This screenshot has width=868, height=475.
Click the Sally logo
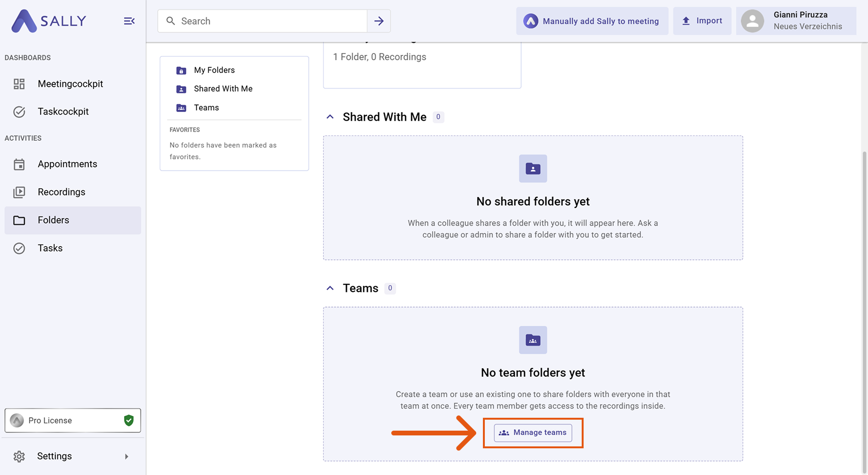tap(49, 21)
